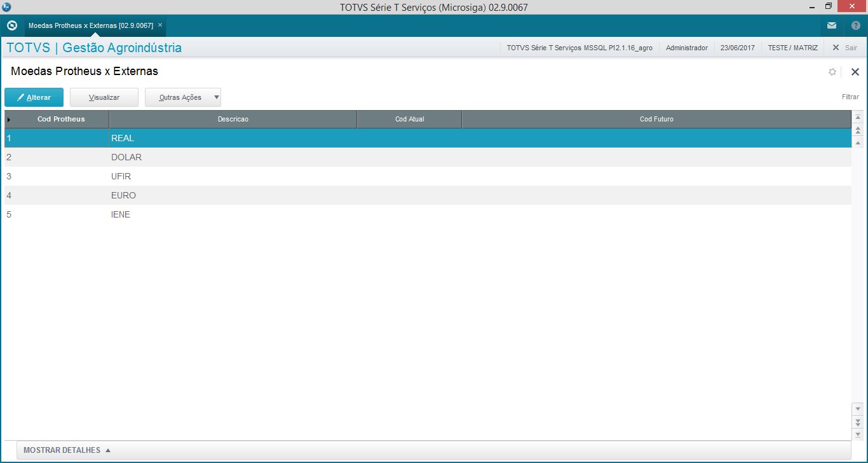Click Cod Protheus cell with value 4

point(57,195)
